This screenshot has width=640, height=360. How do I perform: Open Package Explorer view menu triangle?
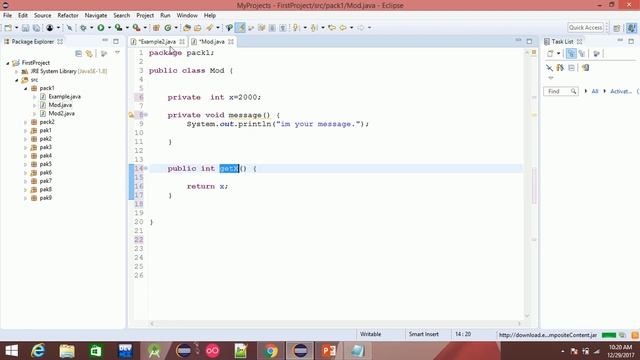117,53
